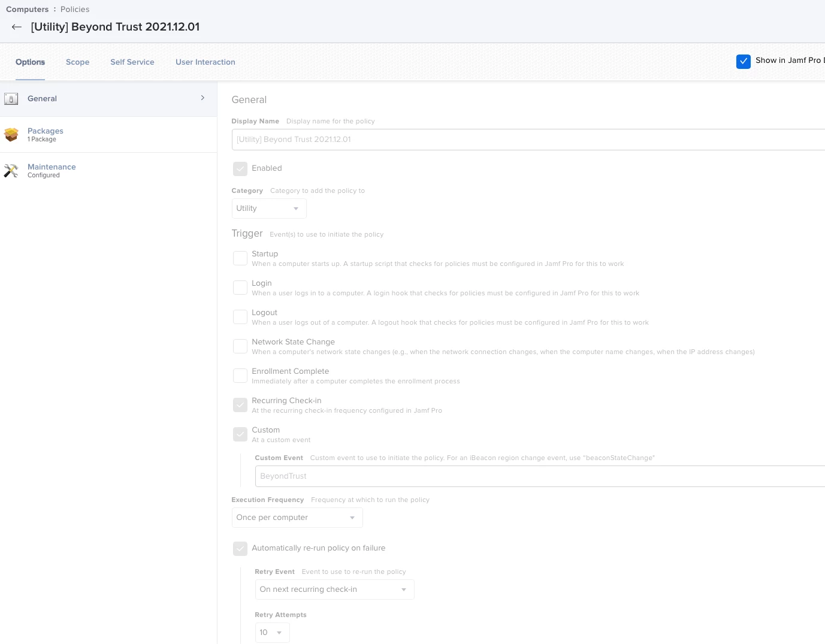Screen dimensions: 825x644
Task: Click the Enrollment Complete label
Action: coord(290,371)
